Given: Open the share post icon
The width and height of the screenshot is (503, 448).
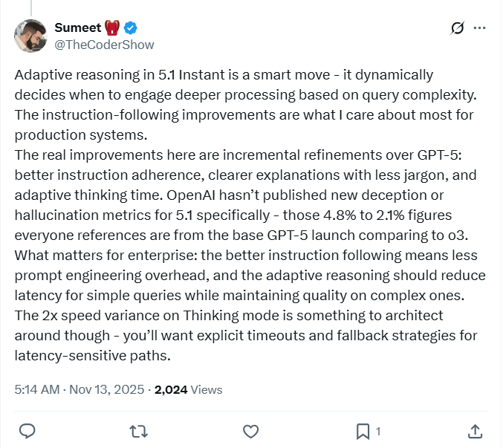Looking at the screenshot, I should point(475,431).
